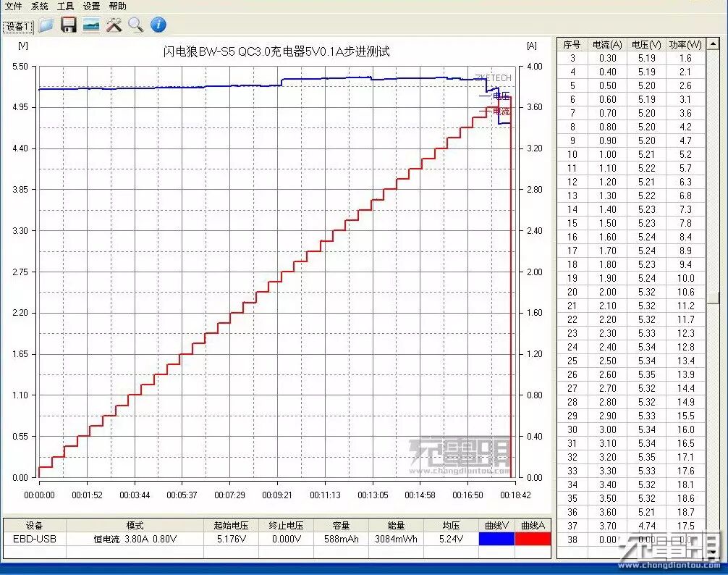Open the 工具 menu
Image resolution: width=728 pixels, height=575 pixels.
(65, 6)
